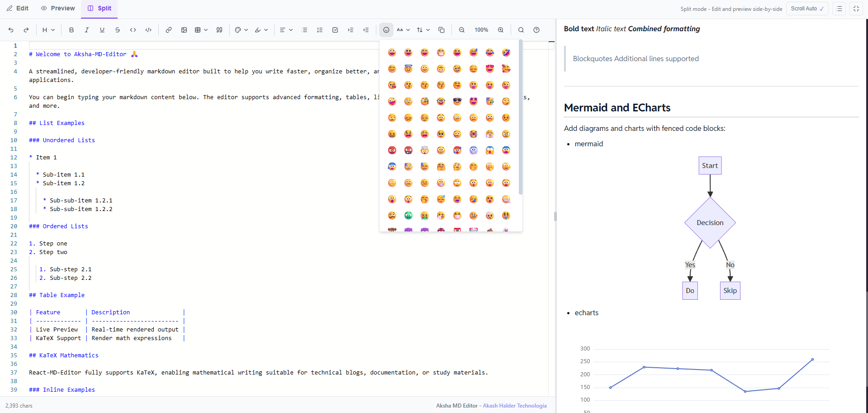
Task: Select the Split tab
Action: coord(100,9)
